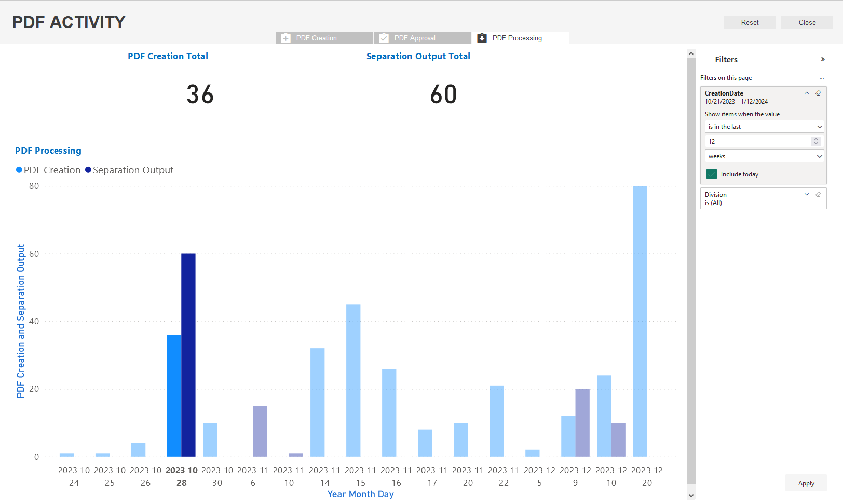
Task: Click the Apply button in Filters pane
Action: (806, 483)
